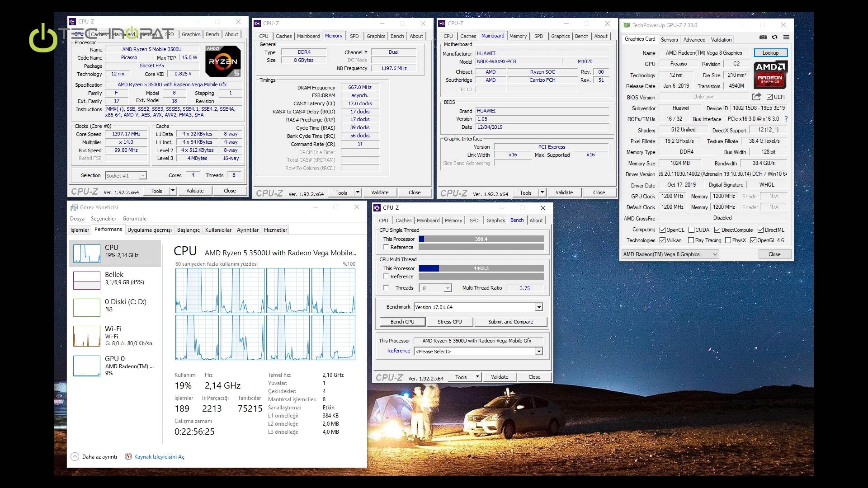Click GPU-Z refresh icon
Screen dimensions: 868x488
[775, 37]
